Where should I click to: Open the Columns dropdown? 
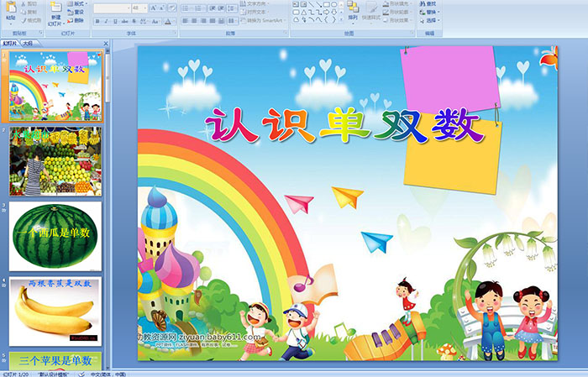(x=232, y=21)
